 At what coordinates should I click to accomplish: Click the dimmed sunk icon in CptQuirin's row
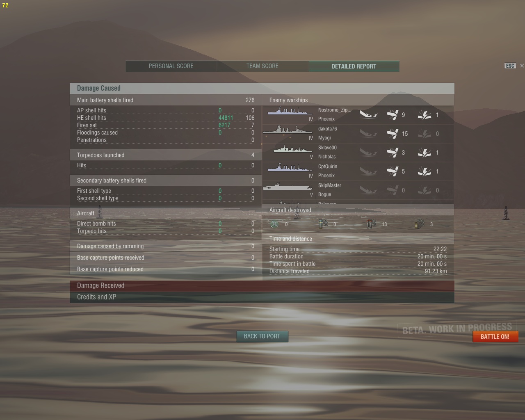368,171
